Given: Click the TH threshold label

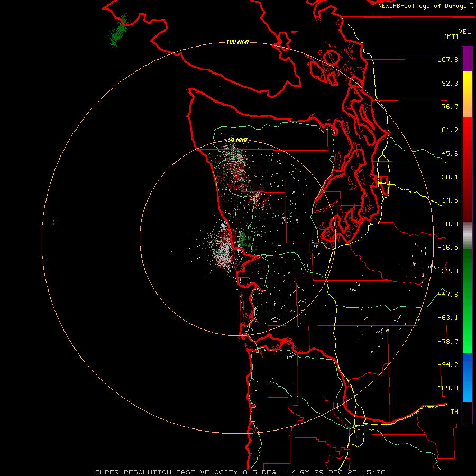Looking at the screenshot, I should coord(454,412).
